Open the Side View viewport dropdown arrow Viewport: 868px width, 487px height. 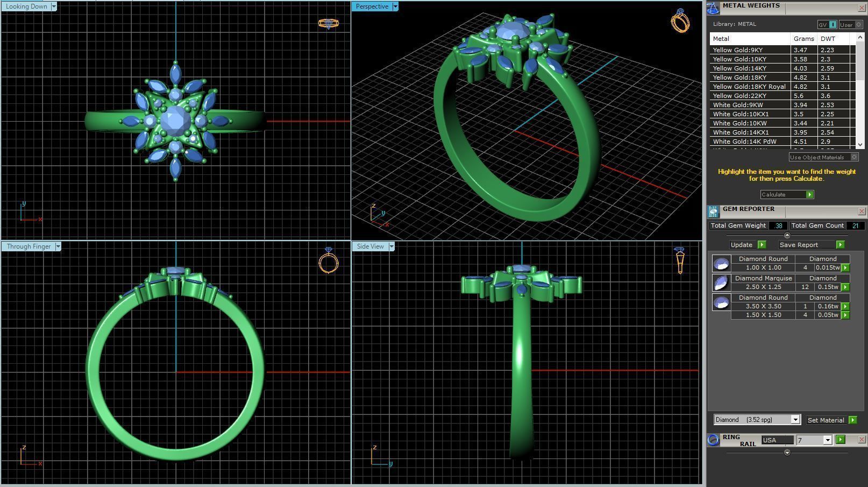coord(392,246)
